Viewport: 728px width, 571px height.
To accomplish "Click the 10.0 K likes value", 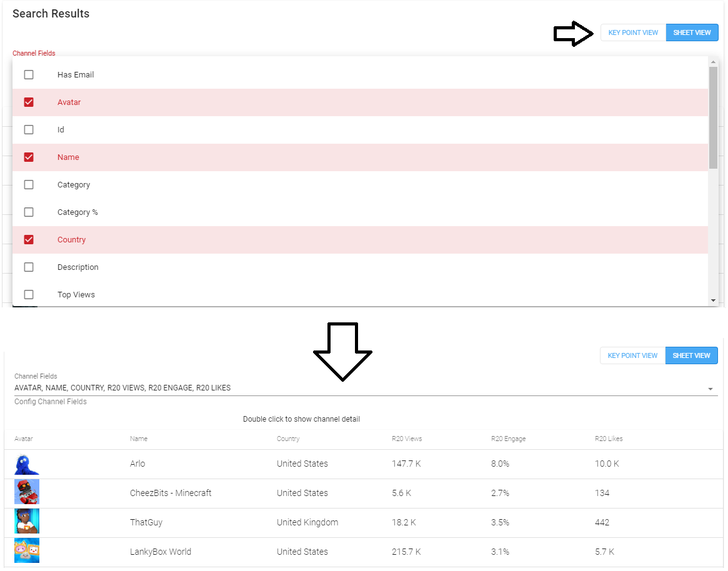I will click(607, 464).
